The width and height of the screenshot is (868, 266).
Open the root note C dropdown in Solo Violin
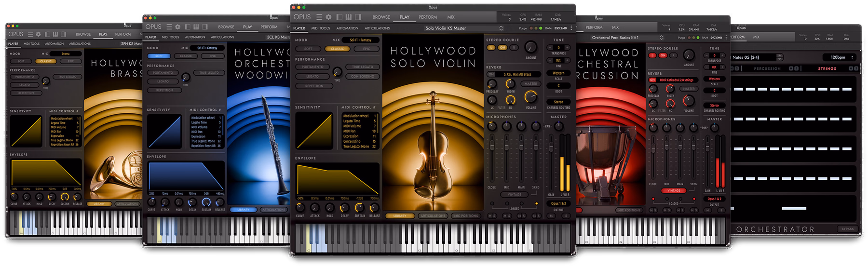tap(558, 86)
